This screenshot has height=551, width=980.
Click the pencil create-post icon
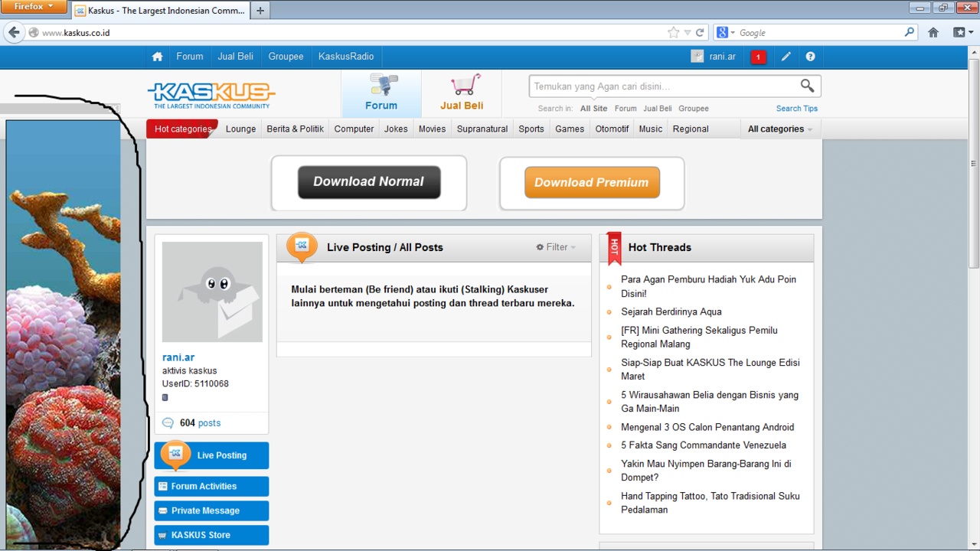pyautogui.click(x=786, y=57)
